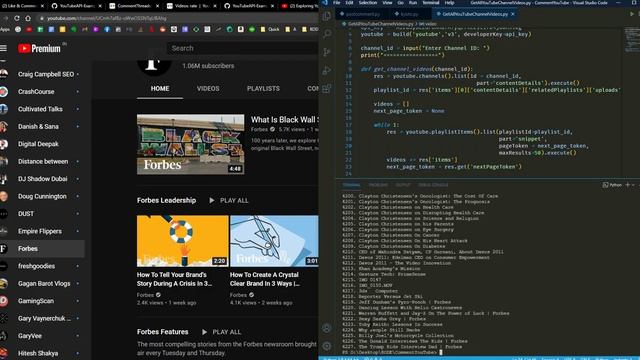Viewport: 640px width, 360px height.
Task: Open View menu in VS Code
Action: [387, 2]
